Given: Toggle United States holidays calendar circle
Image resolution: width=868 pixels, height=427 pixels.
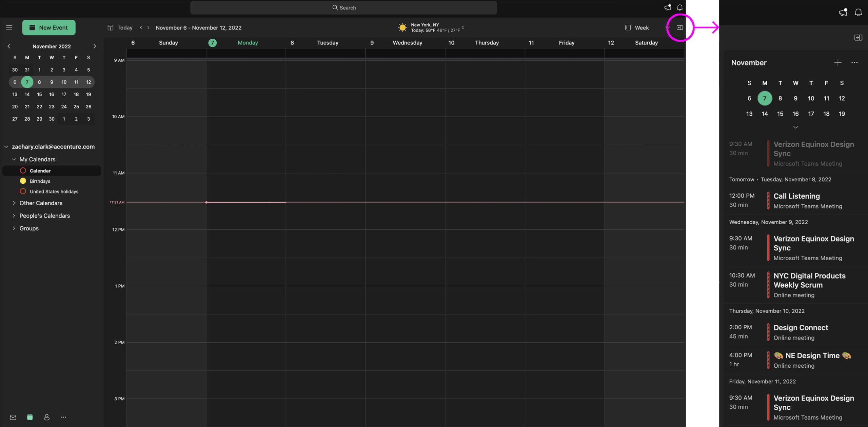Looking at the screenshot, I should (23, 191).
